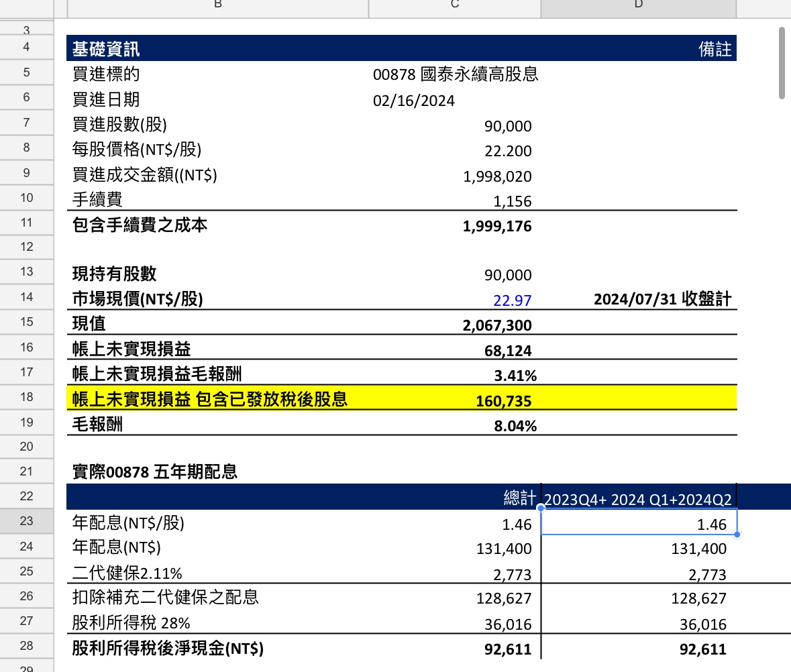Select row 11 header
791x672 pixels.
tap(27, 222)
